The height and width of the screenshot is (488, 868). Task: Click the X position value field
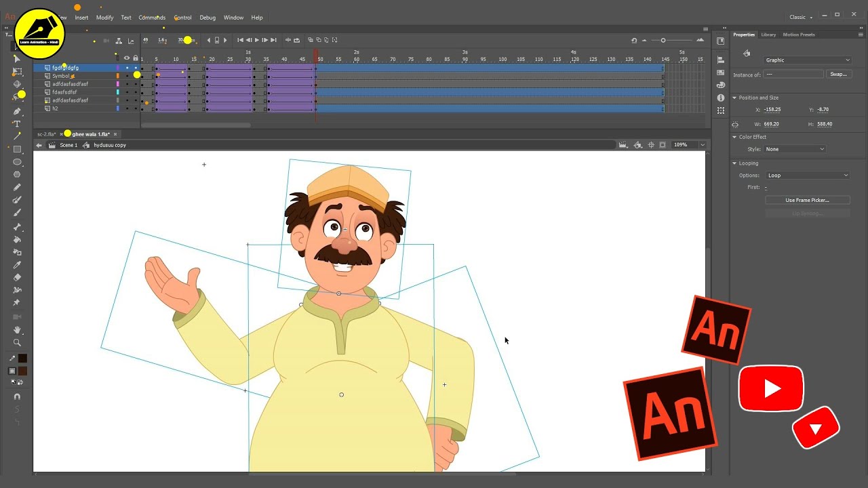click(x=772, y=110)
